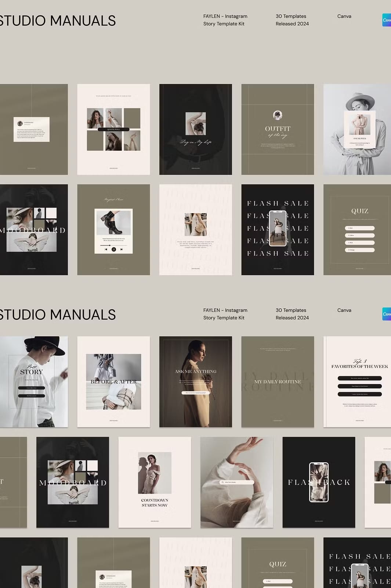Click the next track icon under the boots
391x588 pixels.
122,249
